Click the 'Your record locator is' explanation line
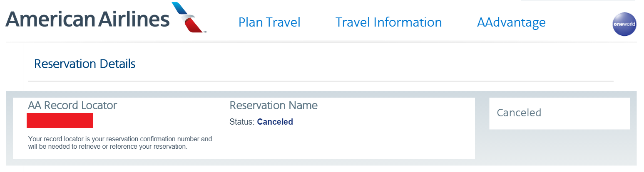 pos(120,139)
